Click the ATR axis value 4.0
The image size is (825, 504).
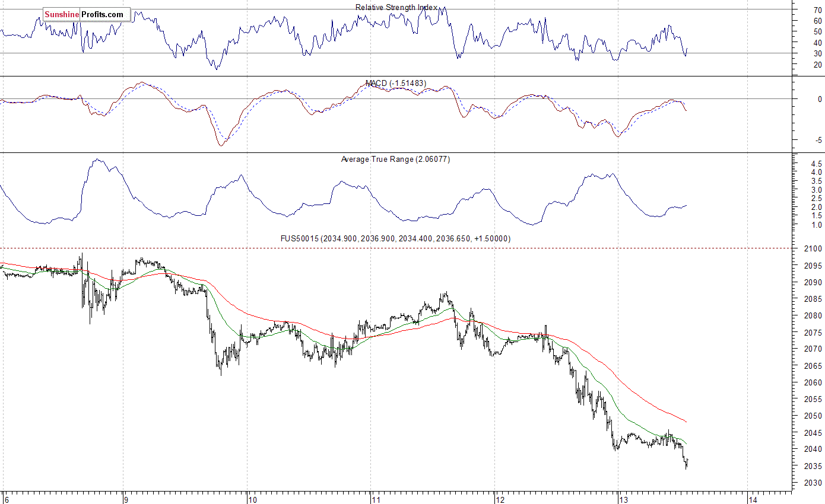coord(816,173)
